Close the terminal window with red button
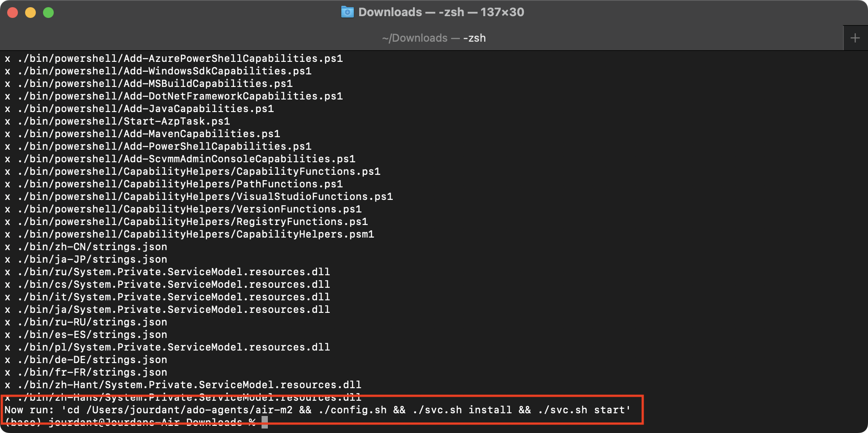Viewport: 868px width, 433px height. (x=13, y=13)
